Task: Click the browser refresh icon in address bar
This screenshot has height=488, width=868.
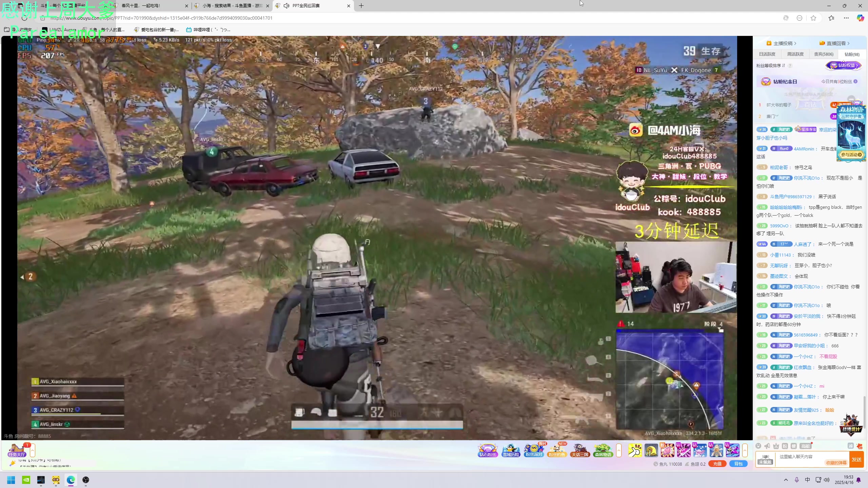Action: pos(24,18)
